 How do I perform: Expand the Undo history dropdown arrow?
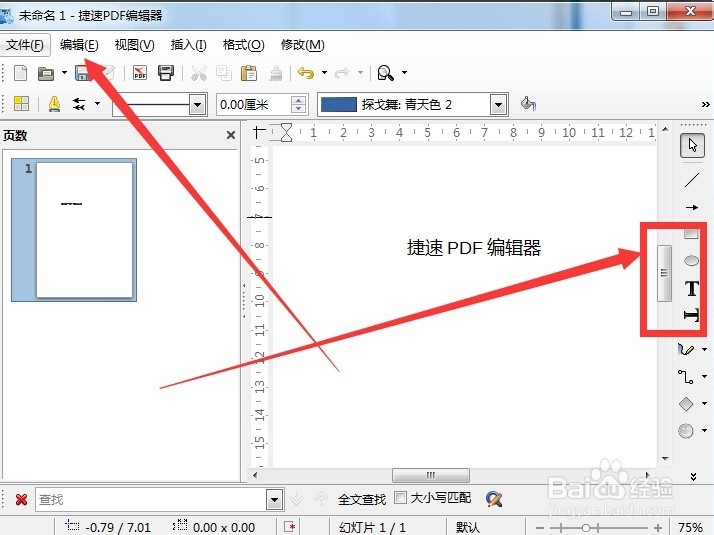pos(324,73)
